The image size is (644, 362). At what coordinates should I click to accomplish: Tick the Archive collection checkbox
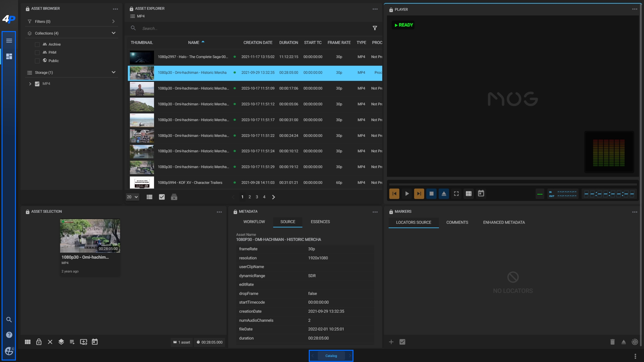pos(37,45)
